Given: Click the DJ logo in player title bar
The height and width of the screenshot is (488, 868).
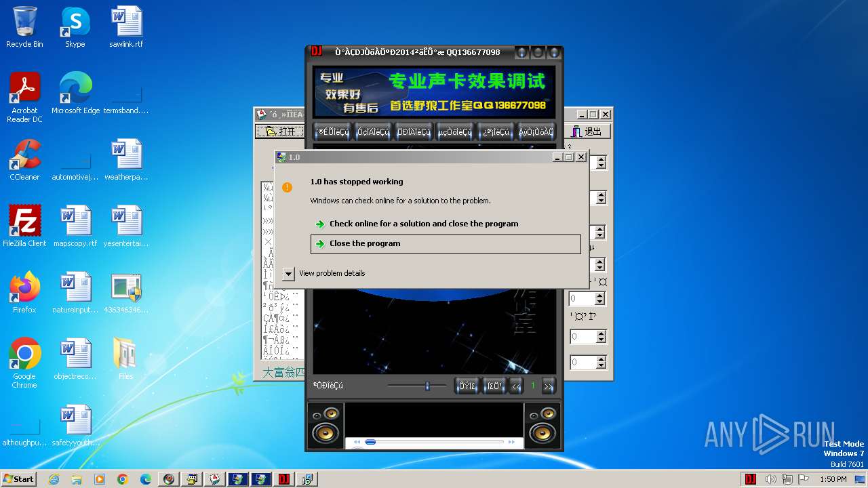Looking at the screenshot, I should (x=316, y=52).
